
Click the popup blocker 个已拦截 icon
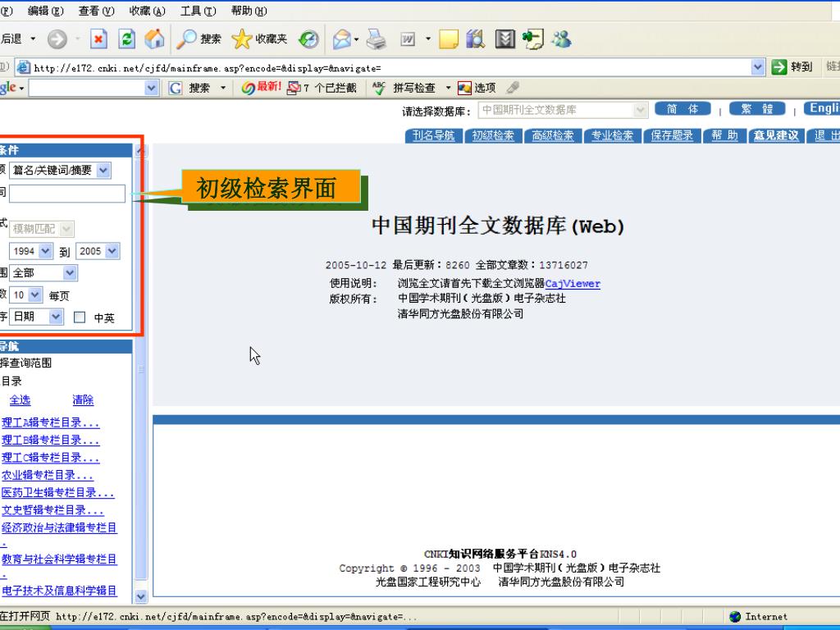[x=294, y=88]
